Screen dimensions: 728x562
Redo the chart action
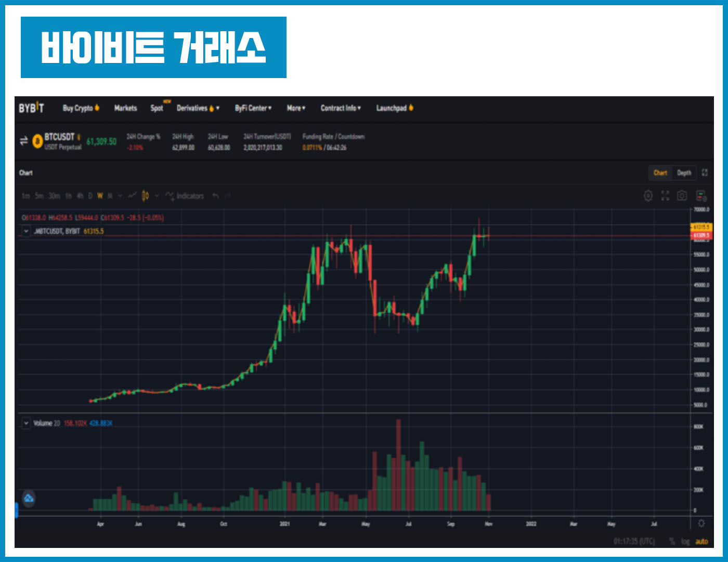click(x=228, y=196)
